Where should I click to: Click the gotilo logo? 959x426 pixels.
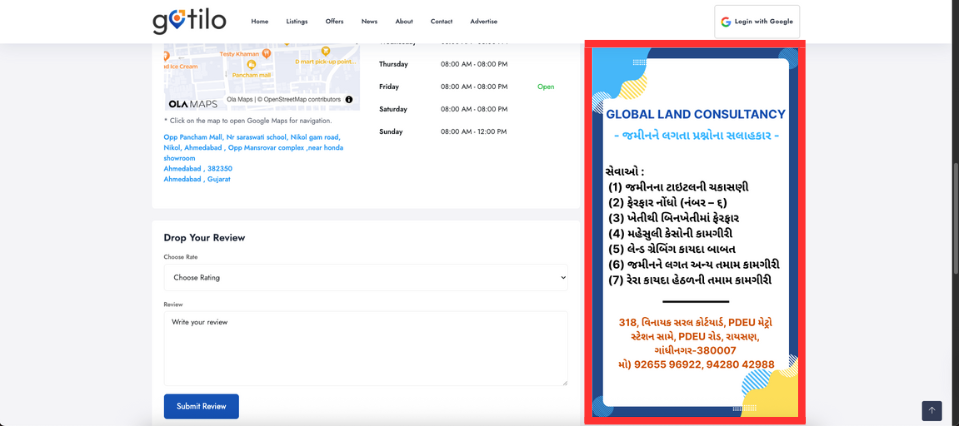coord(189,21)
